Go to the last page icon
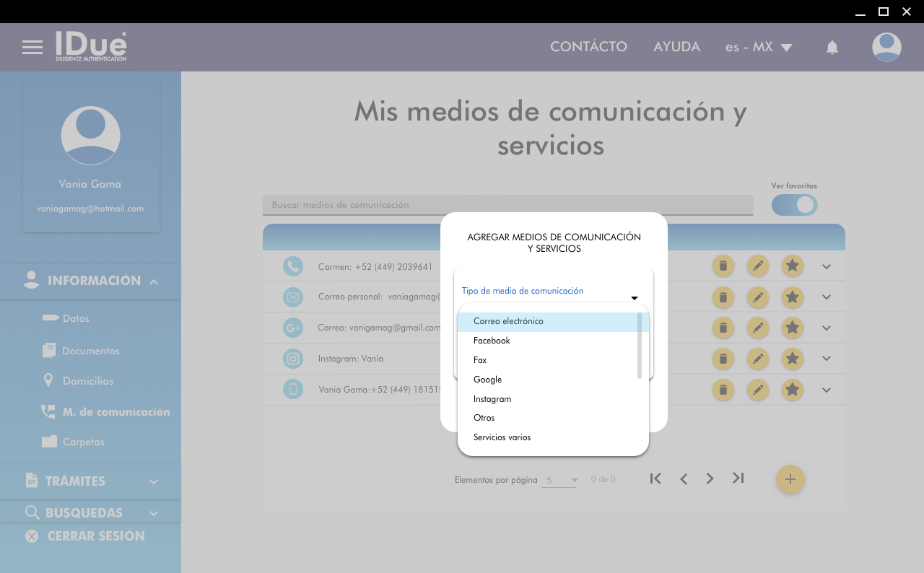924x573 pixels. pyautogui.click(x=738, y=478)
